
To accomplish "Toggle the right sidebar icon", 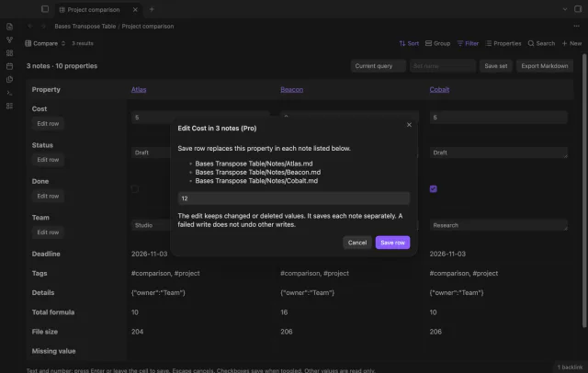I will [x=578, y=9].
